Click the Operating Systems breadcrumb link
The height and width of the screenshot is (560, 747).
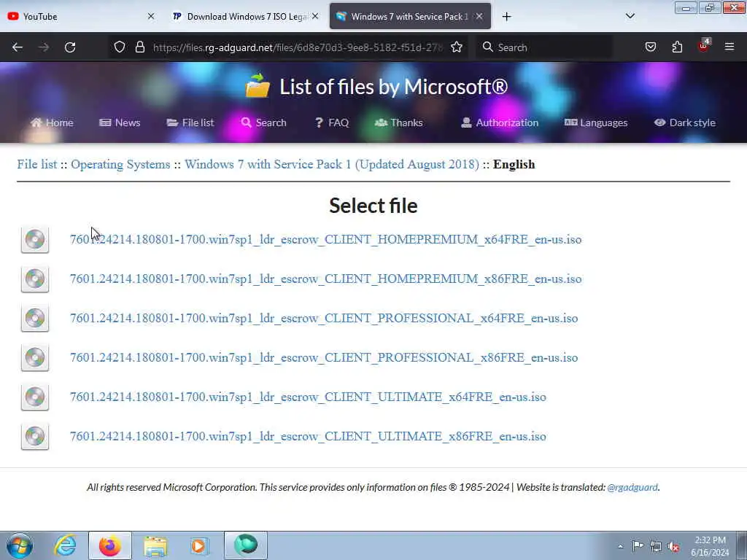tap(120, 164)
